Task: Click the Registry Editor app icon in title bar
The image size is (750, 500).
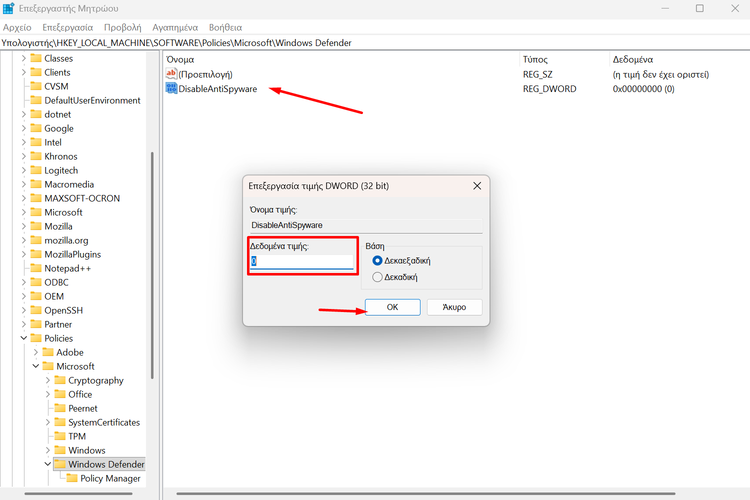Action: (9, 9)
